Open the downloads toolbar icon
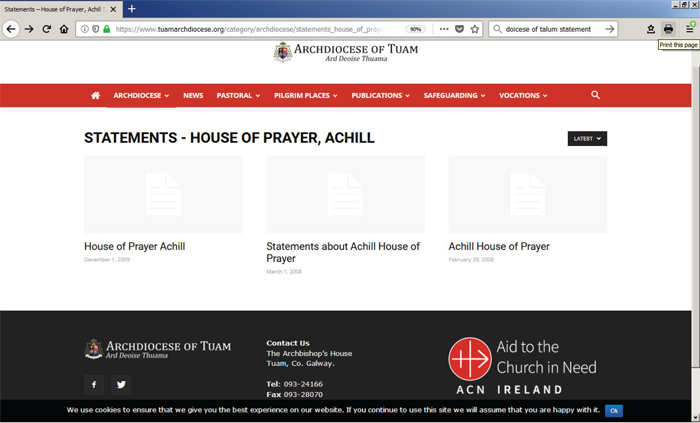This screenshot has width=700, height=423. pos(650,29)
